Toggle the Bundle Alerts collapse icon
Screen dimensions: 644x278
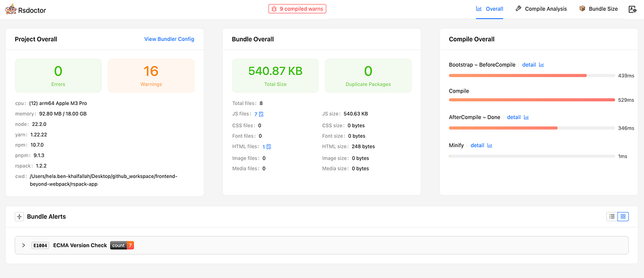coord(19,217)
